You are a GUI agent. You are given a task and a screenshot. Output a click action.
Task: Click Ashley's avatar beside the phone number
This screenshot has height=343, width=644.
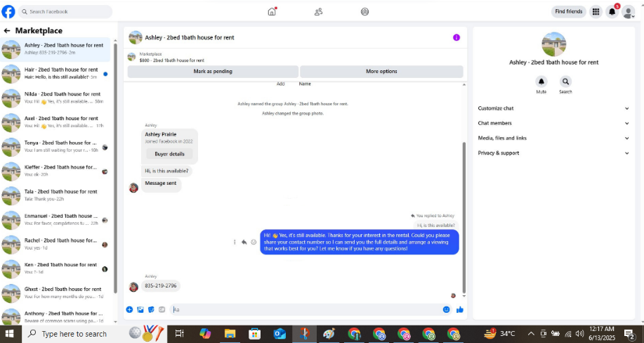coord(133,287)
